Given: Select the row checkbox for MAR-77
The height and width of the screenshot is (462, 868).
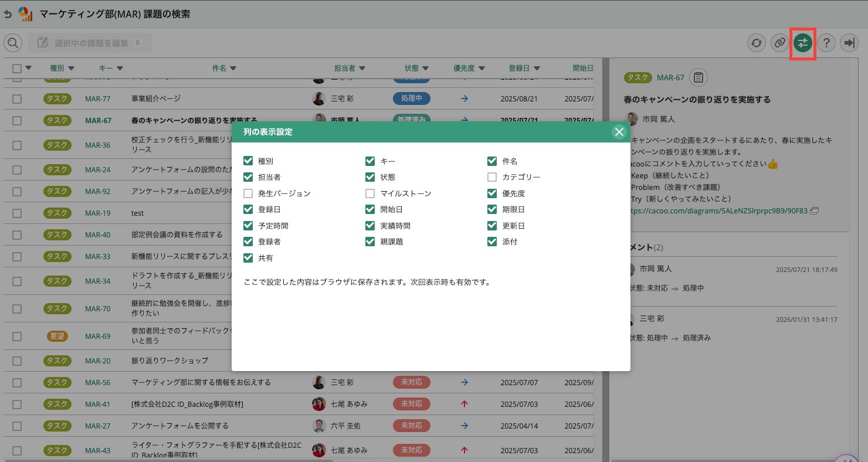Looking at the screenshot, I should (17, 99).
